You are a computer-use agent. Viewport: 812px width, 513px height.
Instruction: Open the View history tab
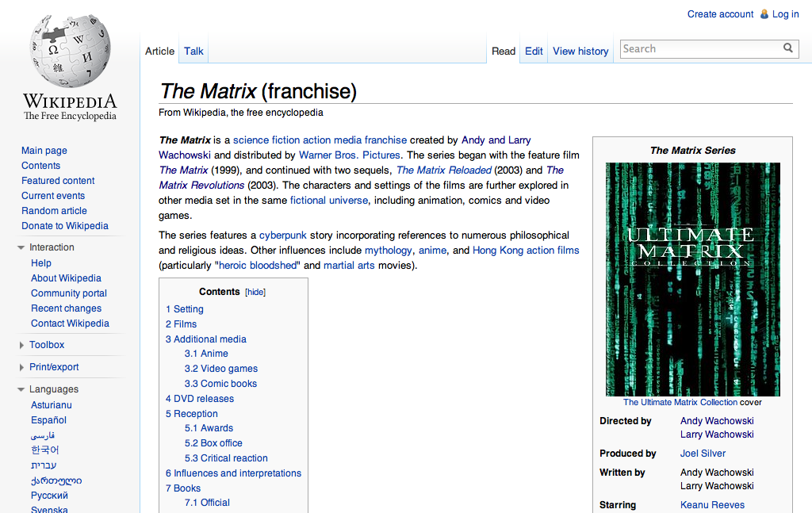(x=580, y=52)
